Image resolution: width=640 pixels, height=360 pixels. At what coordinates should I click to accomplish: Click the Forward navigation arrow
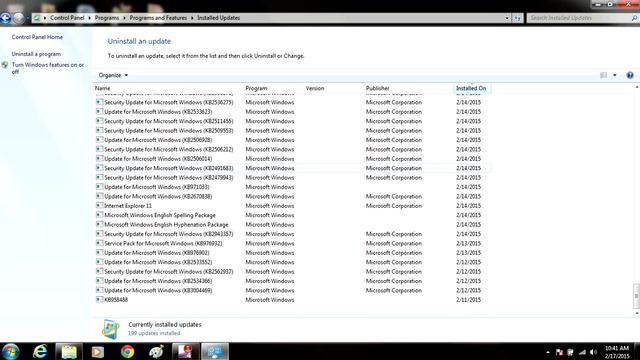click(x=19, y=18)
